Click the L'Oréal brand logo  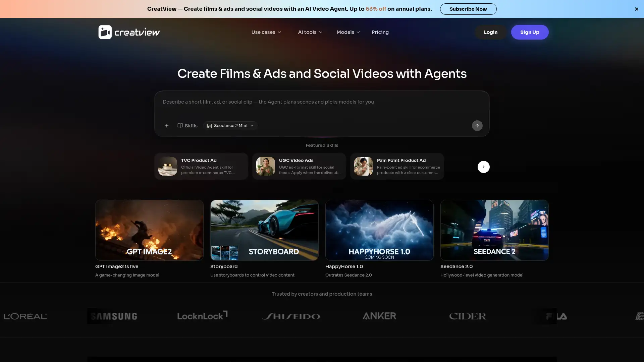25,316
